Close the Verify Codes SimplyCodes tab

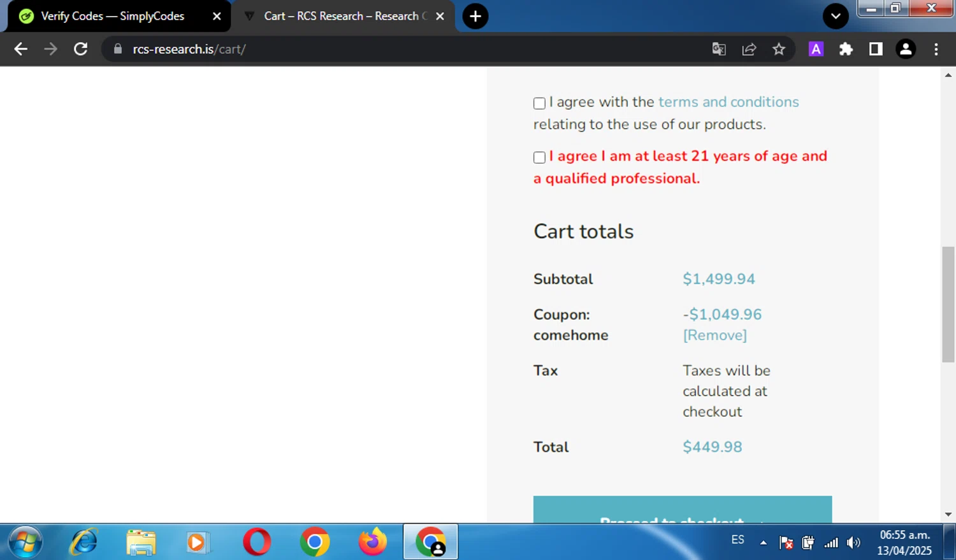pyautogui.click(x=217, y=16)
